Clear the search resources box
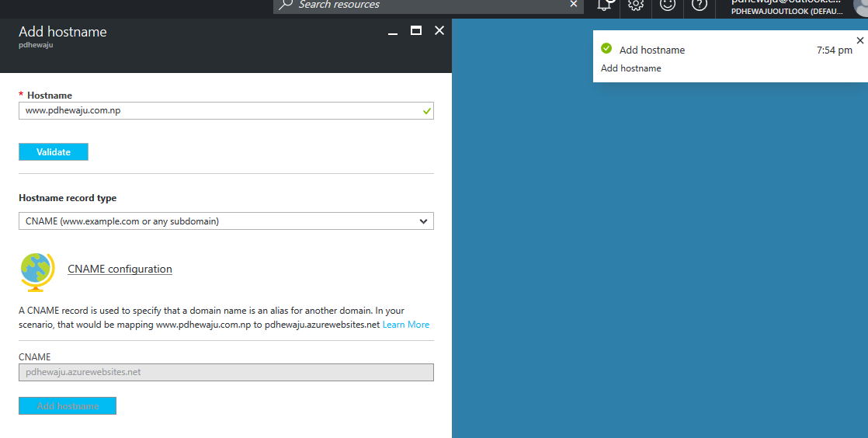The width and height of the screenshot is (868, 438). 574,4
